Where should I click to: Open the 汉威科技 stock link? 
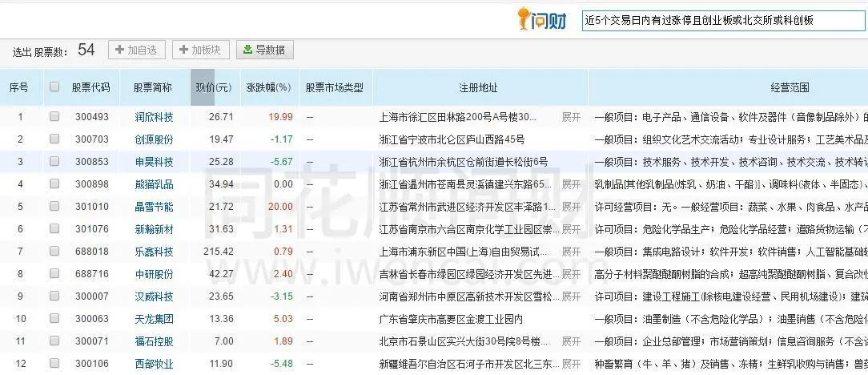(x=154, y=296)
